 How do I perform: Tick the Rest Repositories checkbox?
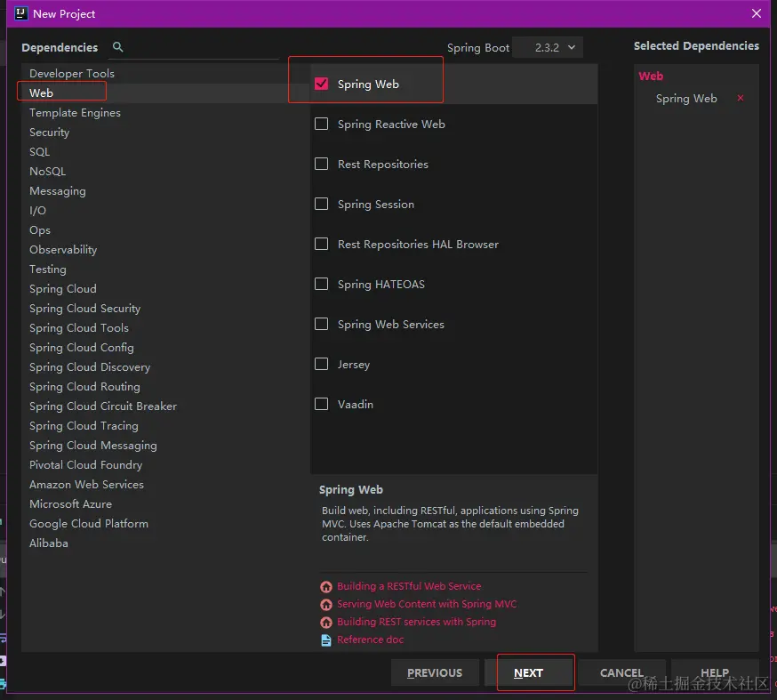pyautogui.click(x=321, y=164)
